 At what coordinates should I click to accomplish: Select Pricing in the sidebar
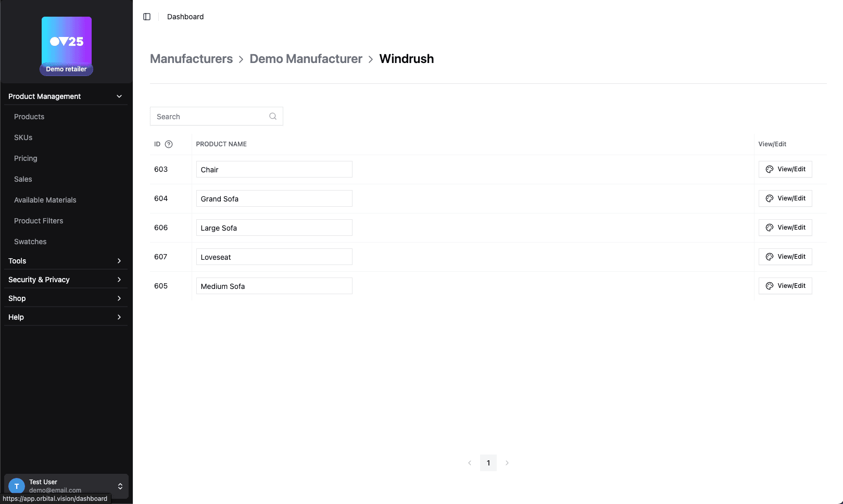(x=25, y=158)
